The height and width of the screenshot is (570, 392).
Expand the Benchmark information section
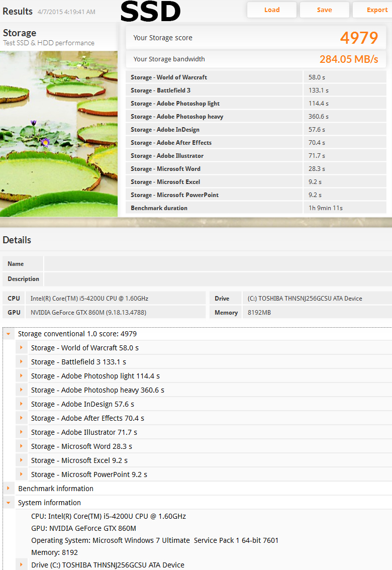pyautogui.click(x=9, y=489)
